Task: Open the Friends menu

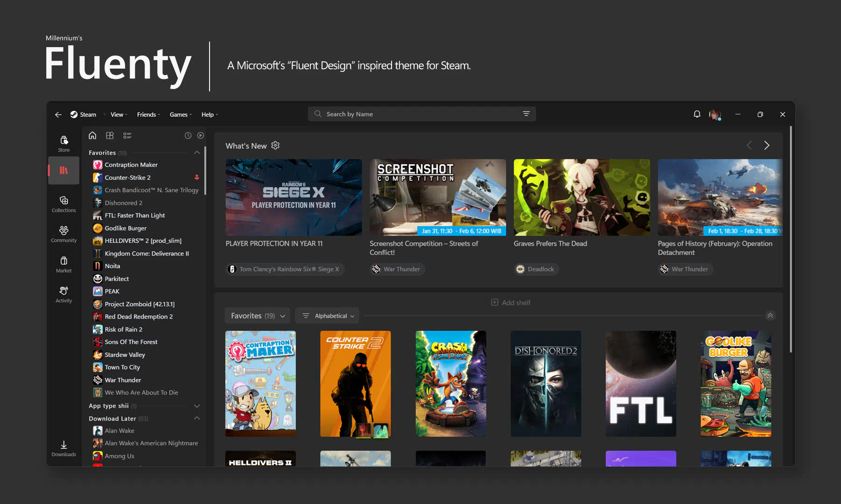Action: coord(148,114)
